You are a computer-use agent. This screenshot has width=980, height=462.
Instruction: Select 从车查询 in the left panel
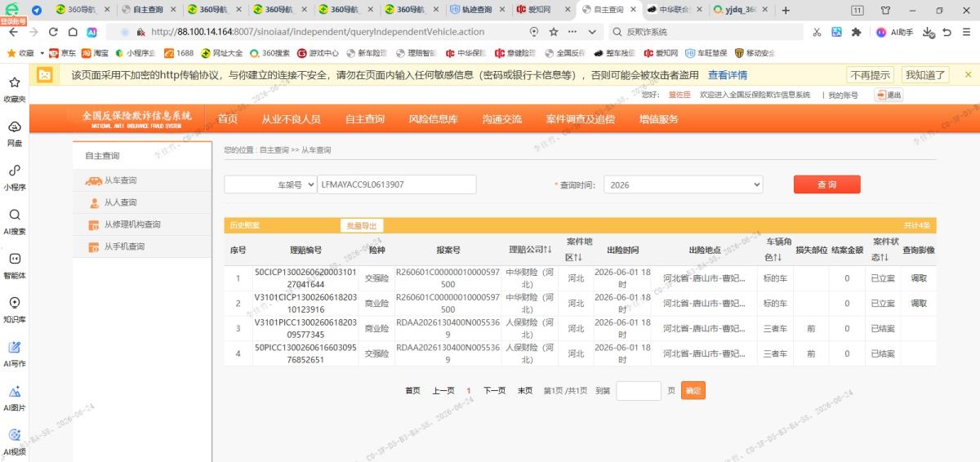pos(142,180)
